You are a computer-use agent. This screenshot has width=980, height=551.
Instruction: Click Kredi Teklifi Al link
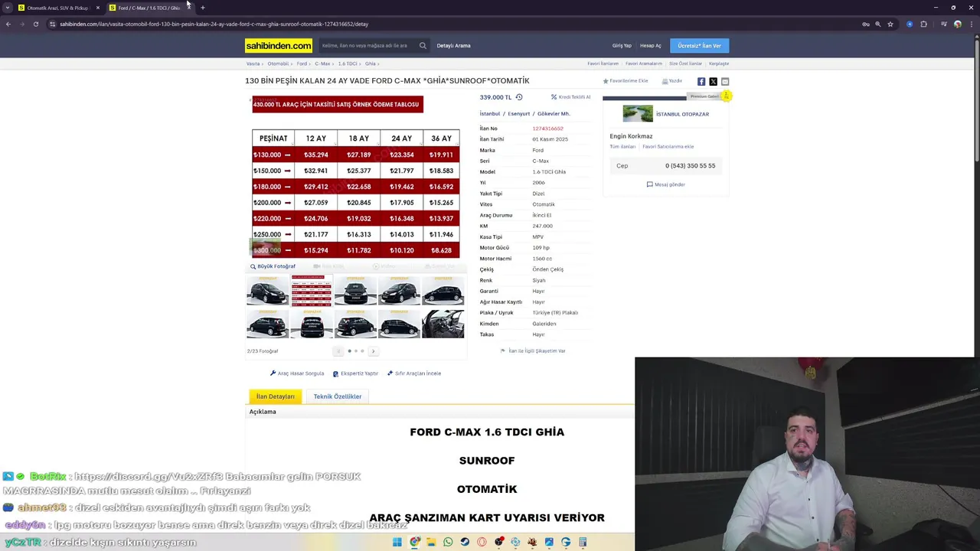(571, 97)
